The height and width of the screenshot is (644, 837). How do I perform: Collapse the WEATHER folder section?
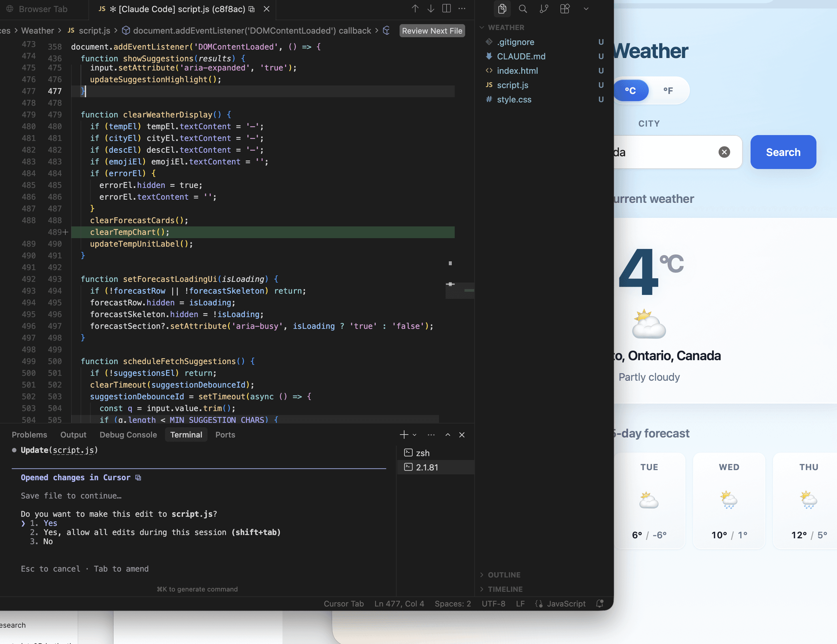pyautogui.click(x=482, y=28)
